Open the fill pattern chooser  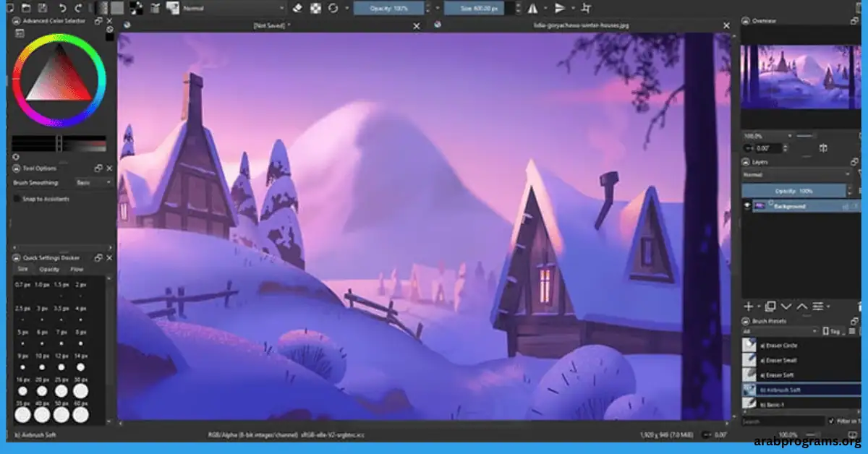[x=117, y=8]
